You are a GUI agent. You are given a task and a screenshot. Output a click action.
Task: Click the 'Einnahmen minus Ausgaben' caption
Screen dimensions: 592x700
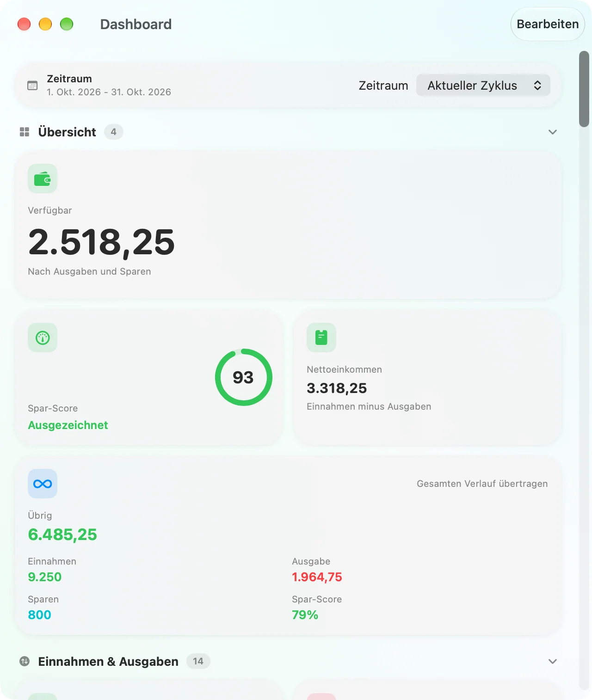click(369, 406)
